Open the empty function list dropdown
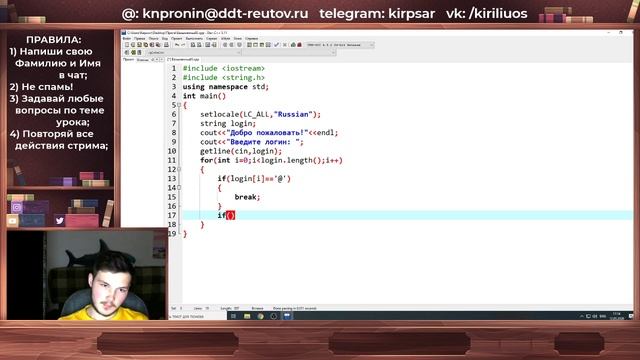 click(289, 53)
